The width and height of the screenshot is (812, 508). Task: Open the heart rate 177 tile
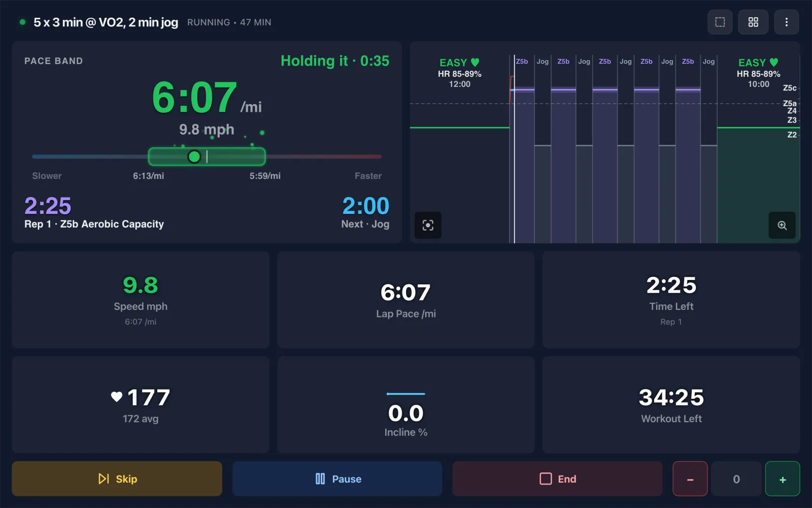(x=141, y=404)
